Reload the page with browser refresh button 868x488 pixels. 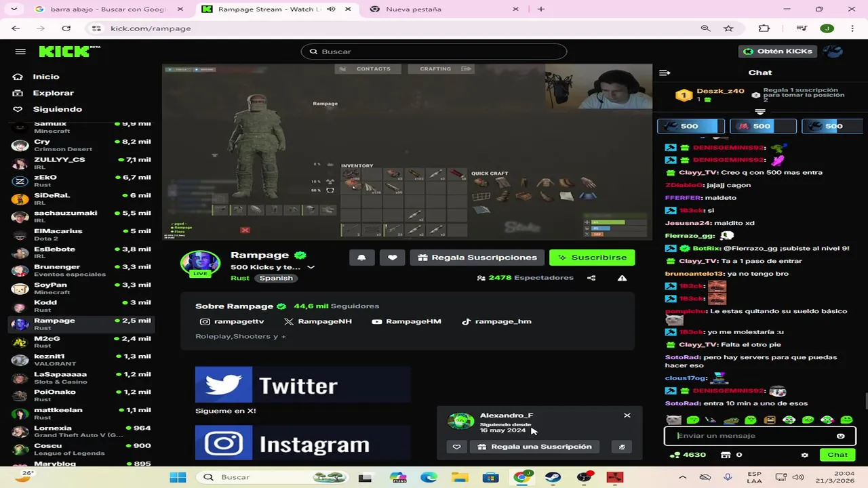click(66, 28)
